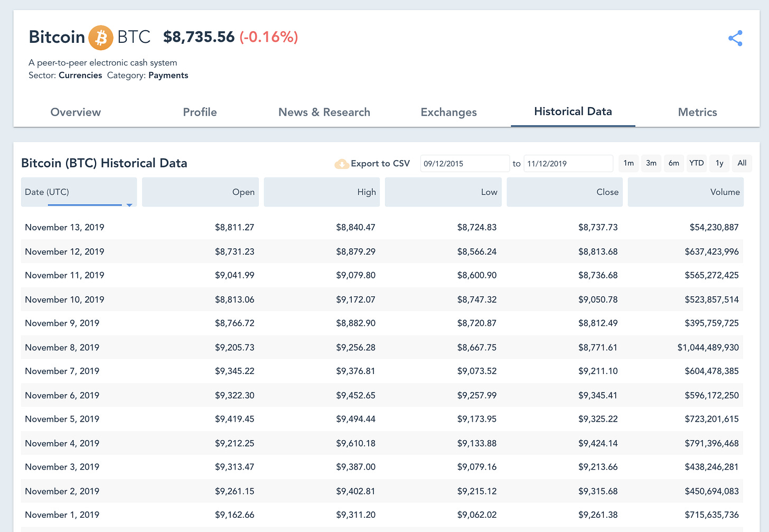Sort by Low column header
Viewport: 769px width, 532px height.
pos(443,192)
